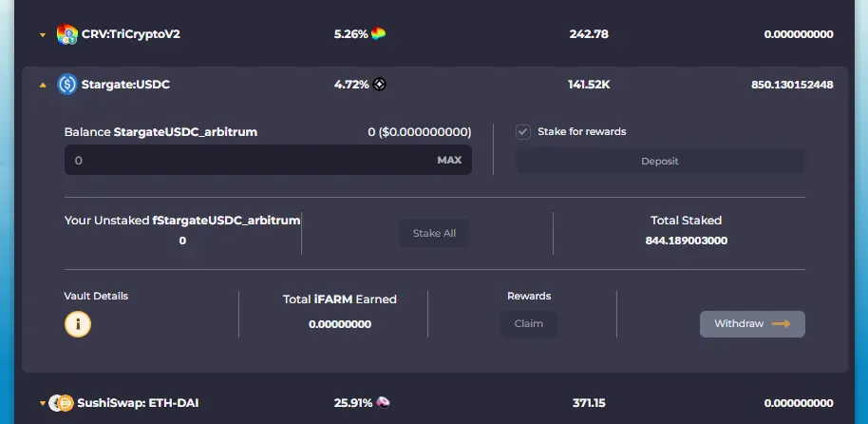868x424 pixels.
Task: Click the 0 ($0.000000000) balance amount
Action: pos(420,132)
